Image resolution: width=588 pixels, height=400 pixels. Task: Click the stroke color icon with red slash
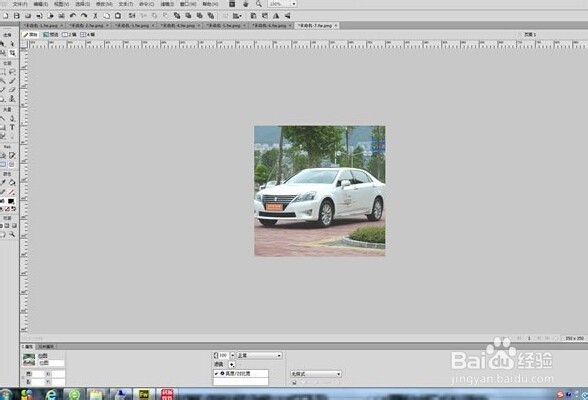pyautogui.click(x=11, y=192)
